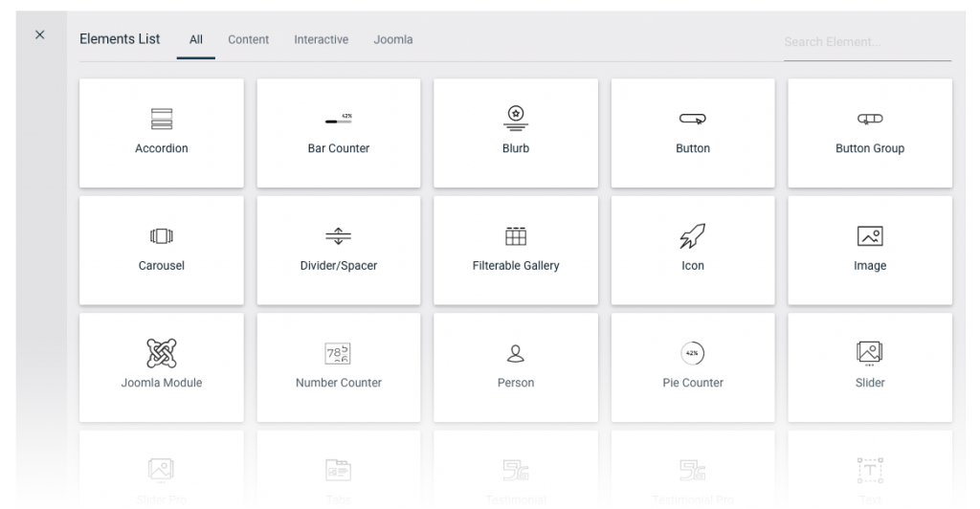This screenshot has width=980, height=509.
Task: Open the Interactive tab
Action: (x=321, y=40)
